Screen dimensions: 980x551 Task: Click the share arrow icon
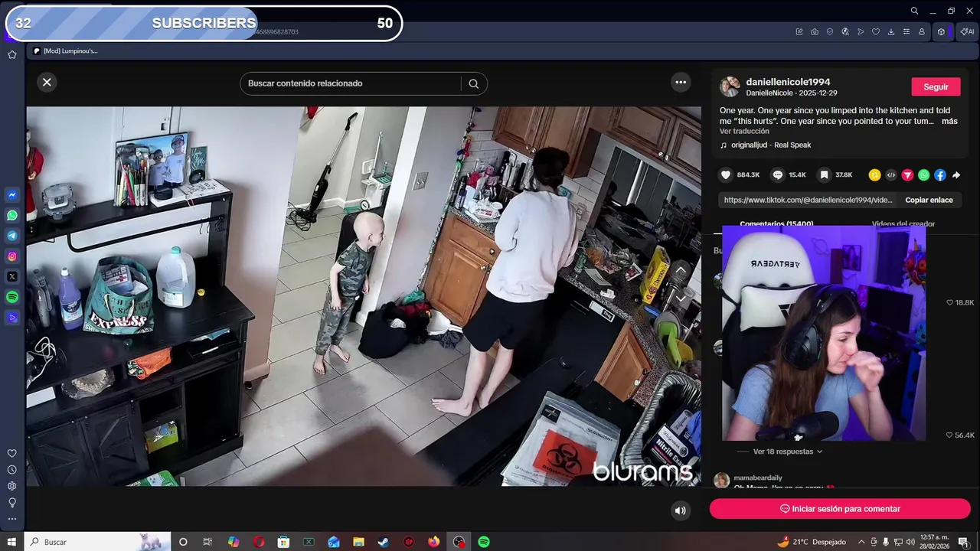click(x=956, y=175)
